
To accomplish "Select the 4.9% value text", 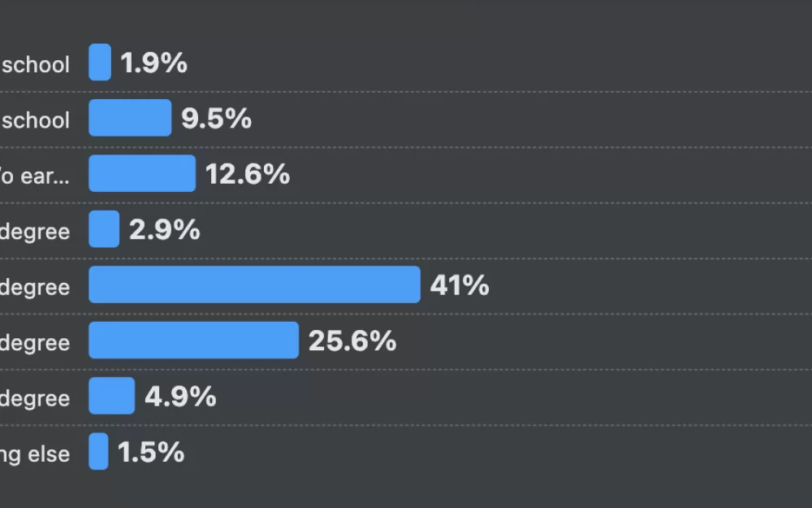I will [179, 397].
